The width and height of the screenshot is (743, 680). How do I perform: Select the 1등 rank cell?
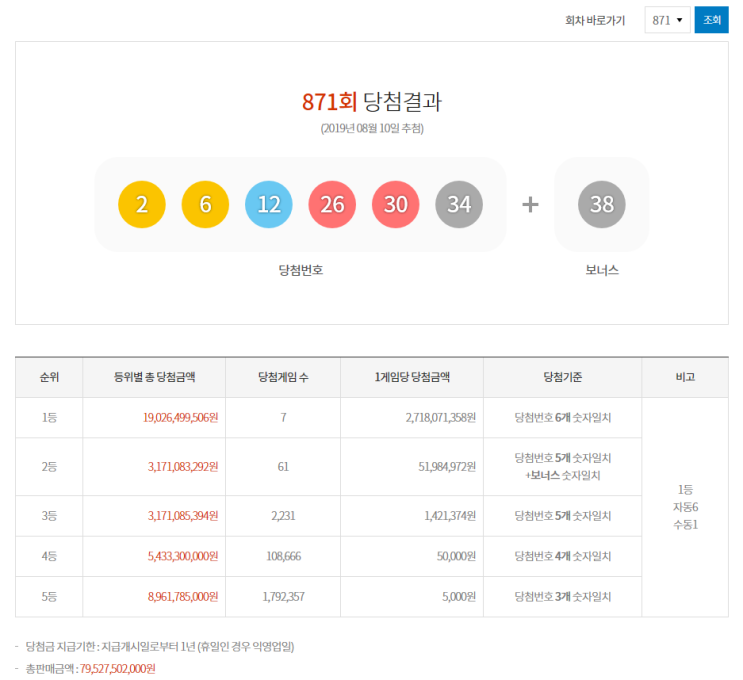(49, 417)
